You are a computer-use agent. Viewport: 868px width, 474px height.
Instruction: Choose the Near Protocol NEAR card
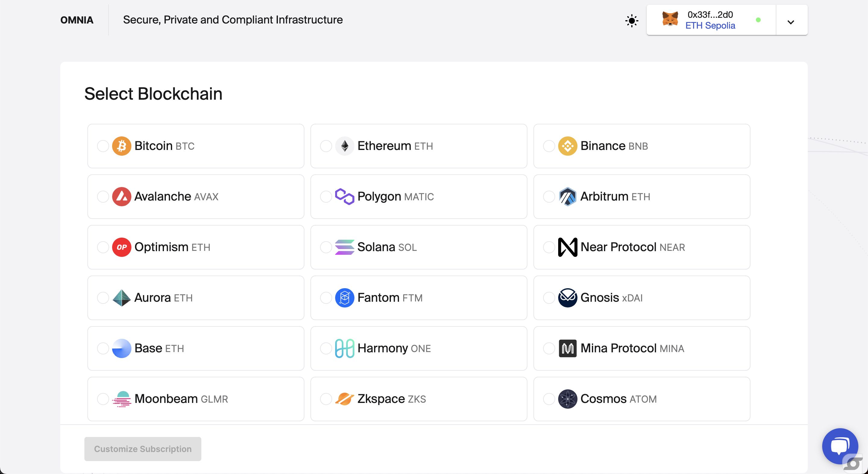(x=642, y=247)
